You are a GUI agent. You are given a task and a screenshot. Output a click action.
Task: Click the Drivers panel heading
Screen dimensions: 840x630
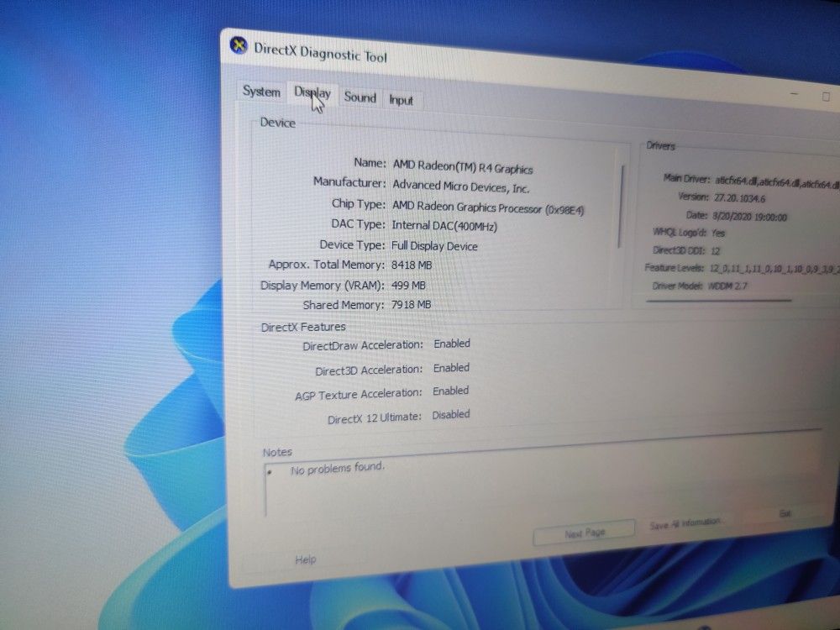[x=660, y=146]
